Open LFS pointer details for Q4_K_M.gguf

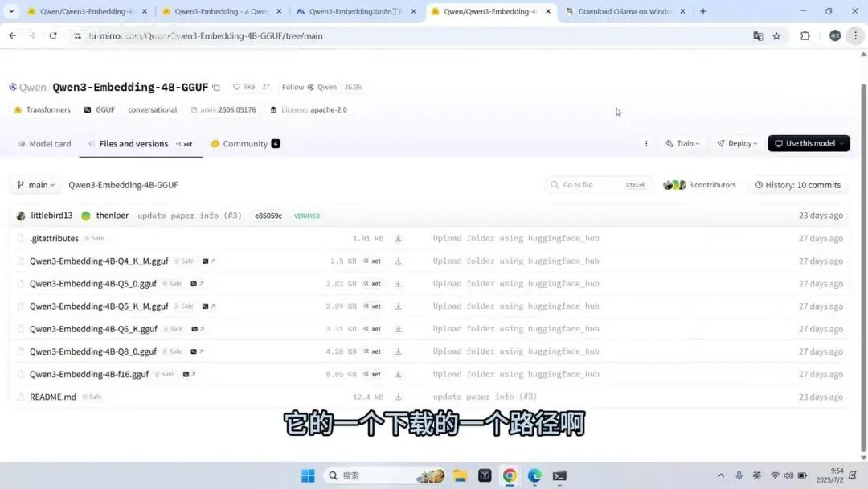coord(209,261)
